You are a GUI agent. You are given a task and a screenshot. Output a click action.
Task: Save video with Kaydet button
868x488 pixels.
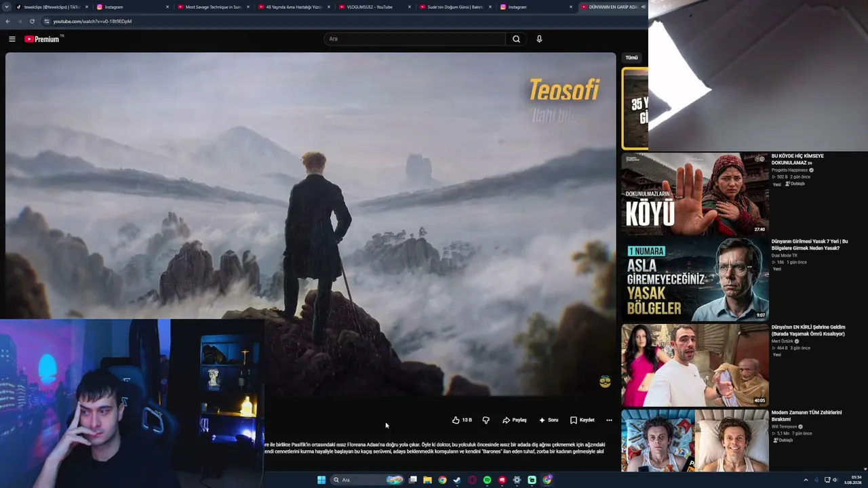click(x=582, y=420)
